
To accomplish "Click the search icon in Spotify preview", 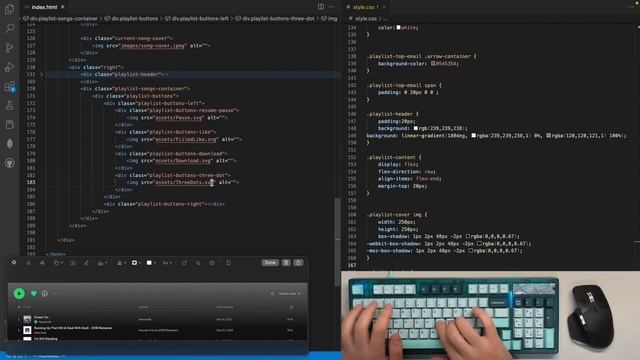I will pyautogui.click(x=272, y=293).
